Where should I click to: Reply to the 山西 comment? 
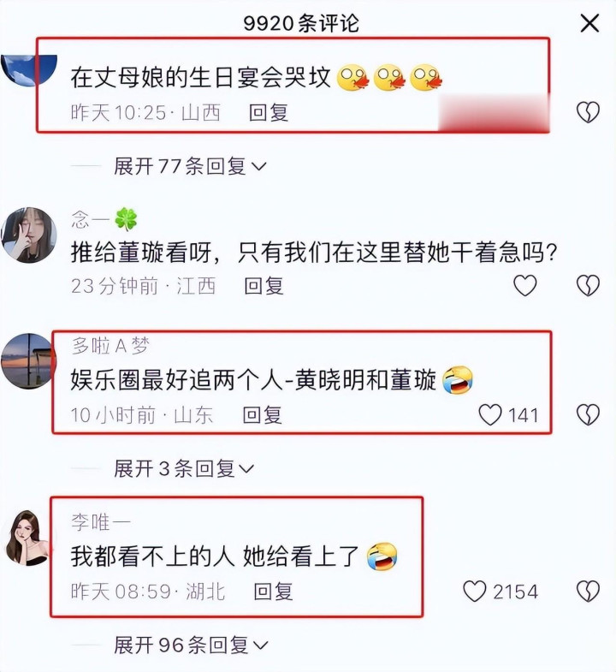coord(269,113)
